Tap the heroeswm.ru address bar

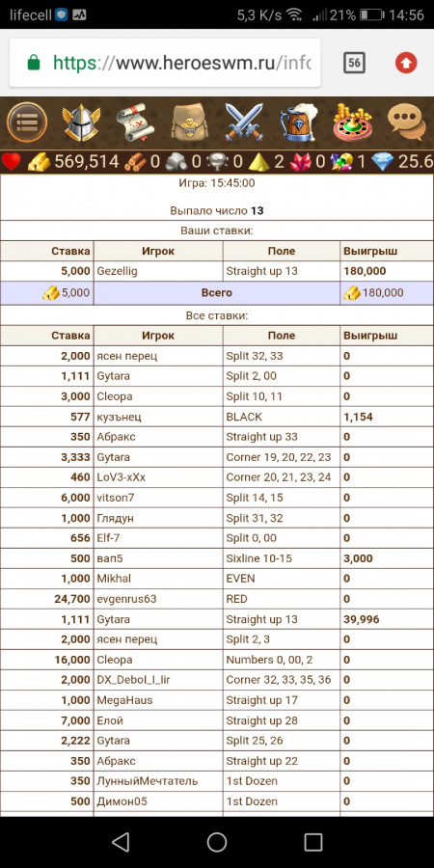point(165,63)
